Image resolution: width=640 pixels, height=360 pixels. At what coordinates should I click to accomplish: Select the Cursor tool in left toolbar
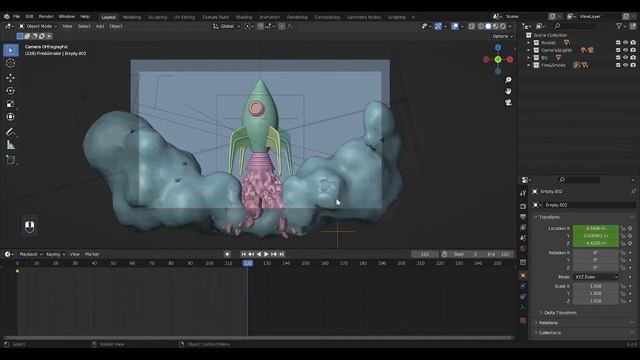tap(11, 63)
